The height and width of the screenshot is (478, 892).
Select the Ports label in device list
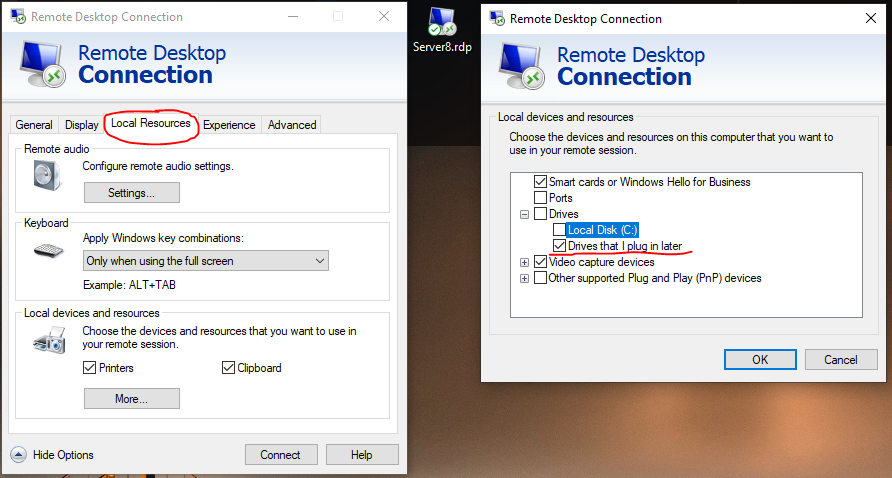point(561,198)
